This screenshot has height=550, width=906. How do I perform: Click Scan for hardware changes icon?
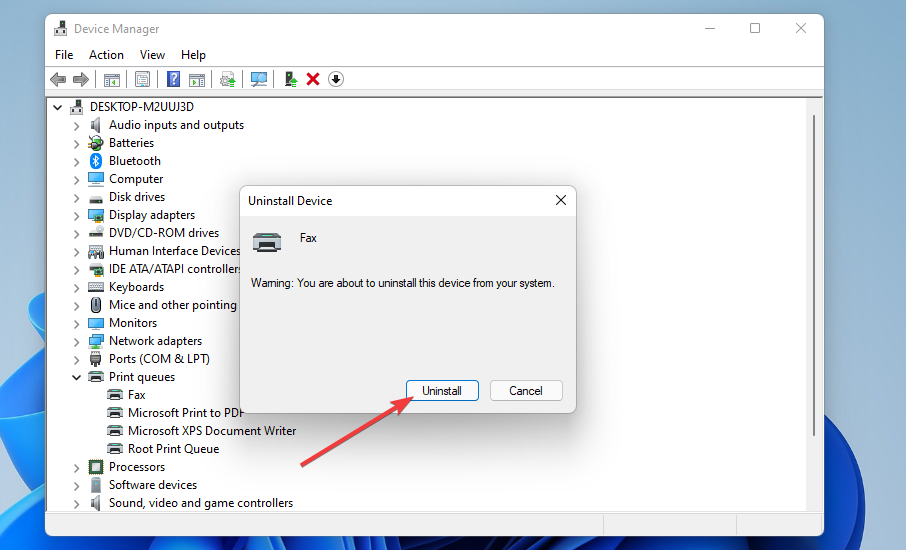tap(259, 79)
